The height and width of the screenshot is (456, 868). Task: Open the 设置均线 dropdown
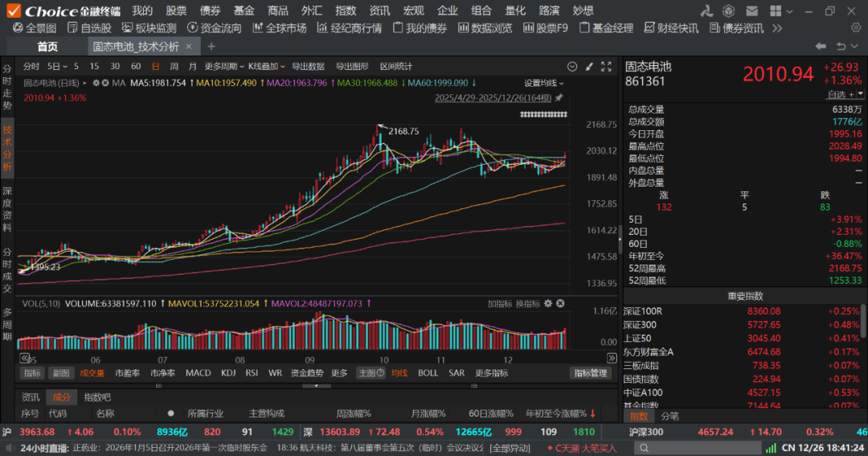click(x=544, y=83)
